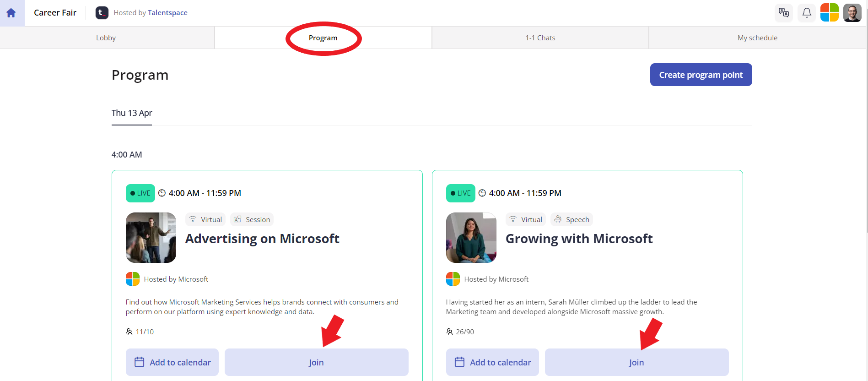Click the Virtual tag on Advertising card
The width and height of the screenshot is (868, 381).
click(x=205, y=220)
